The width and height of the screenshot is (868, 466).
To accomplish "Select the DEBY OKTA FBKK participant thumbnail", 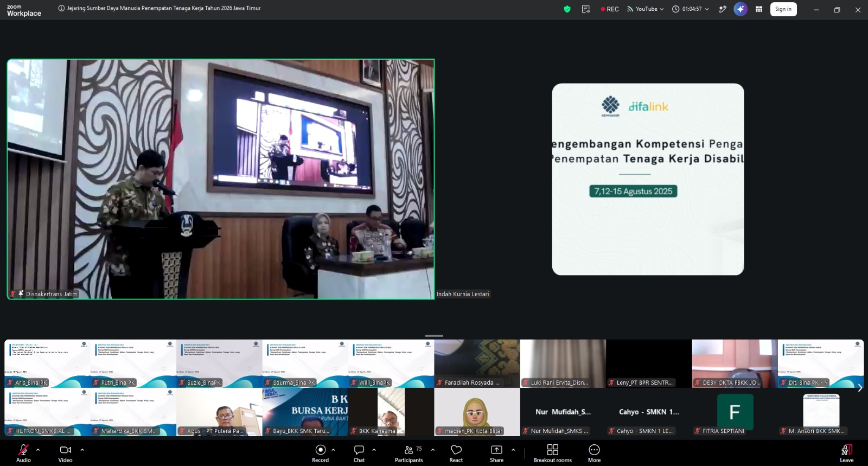I will coord(735,363).
